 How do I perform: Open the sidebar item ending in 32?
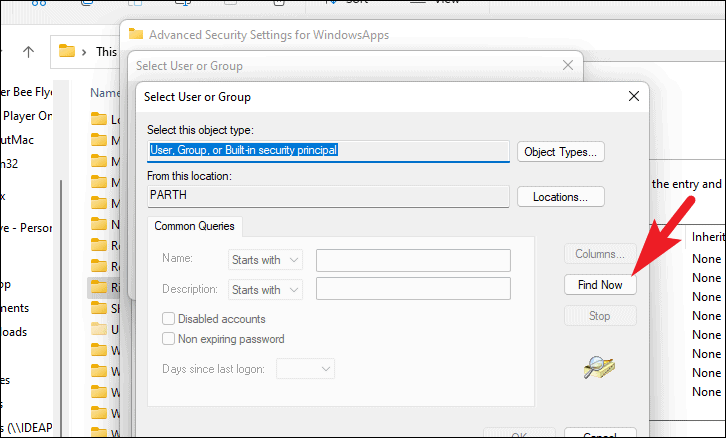click(9, 163)
